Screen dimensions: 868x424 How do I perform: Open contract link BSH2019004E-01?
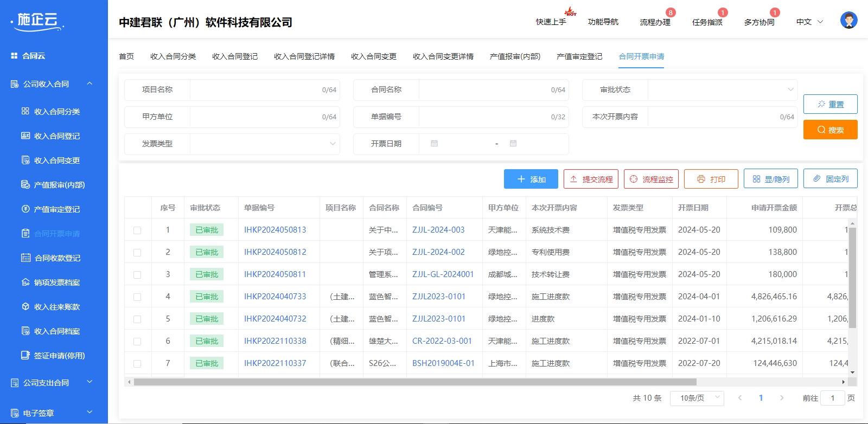[443, 363]
